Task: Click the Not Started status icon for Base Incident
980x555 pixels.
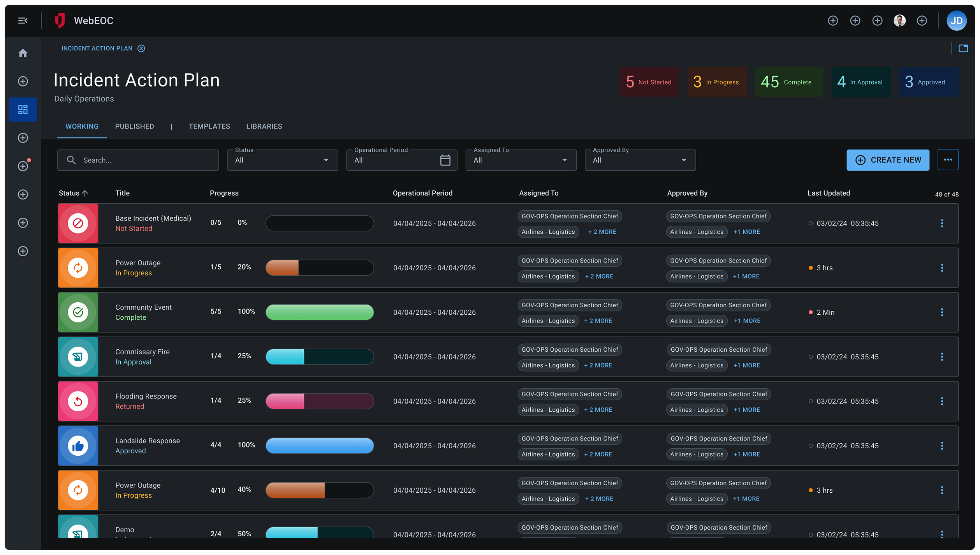Action: [78, 223]
